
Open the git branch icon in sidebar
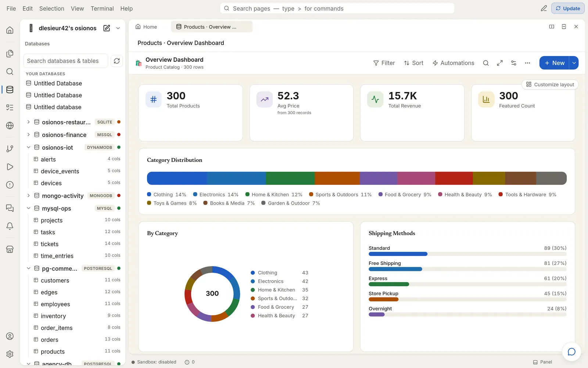pos(10,149)
